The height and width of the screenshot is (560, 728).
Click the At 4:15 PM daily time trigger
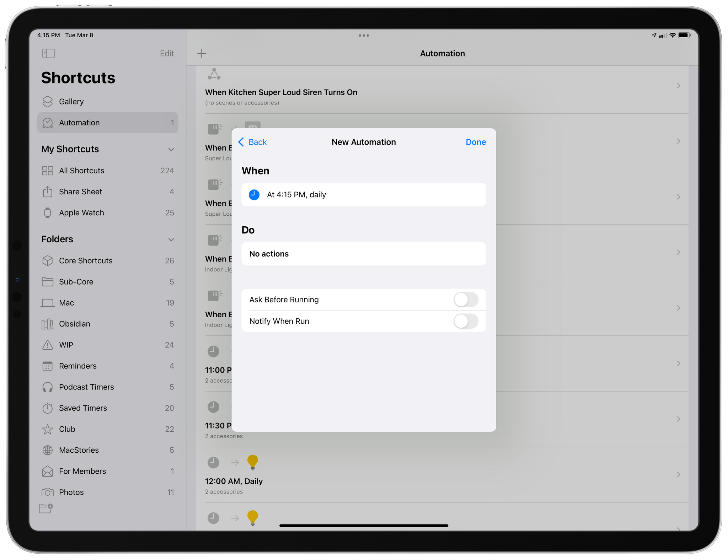(364, 195)
